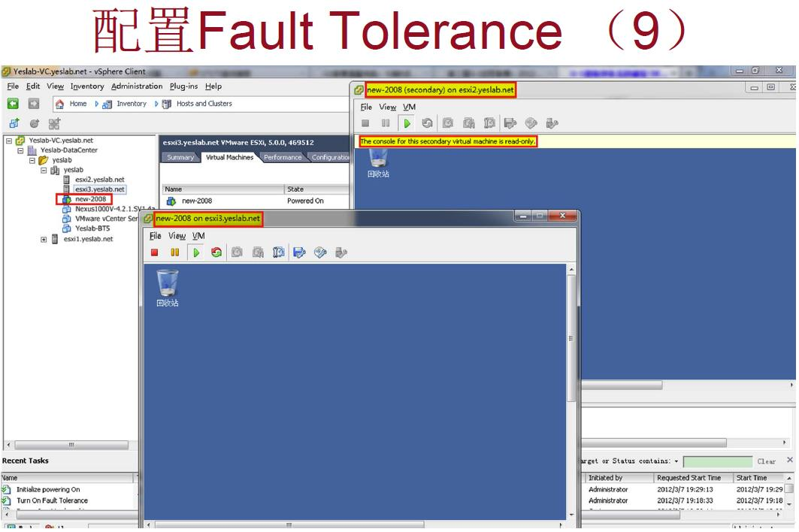The image size is (799, 532).
Task: Open the File menu of the secondary console
Action: (366, 107)
